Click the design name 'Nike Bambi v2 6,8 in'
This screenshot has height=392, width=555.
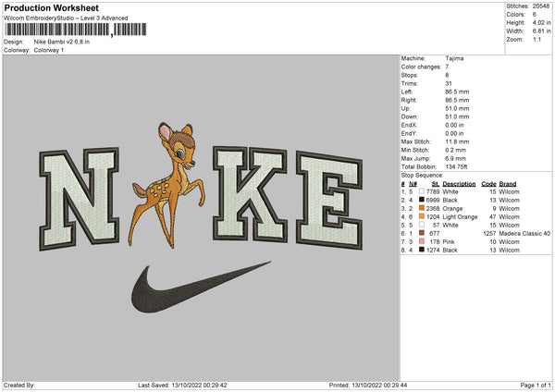[x=62, y=42]
